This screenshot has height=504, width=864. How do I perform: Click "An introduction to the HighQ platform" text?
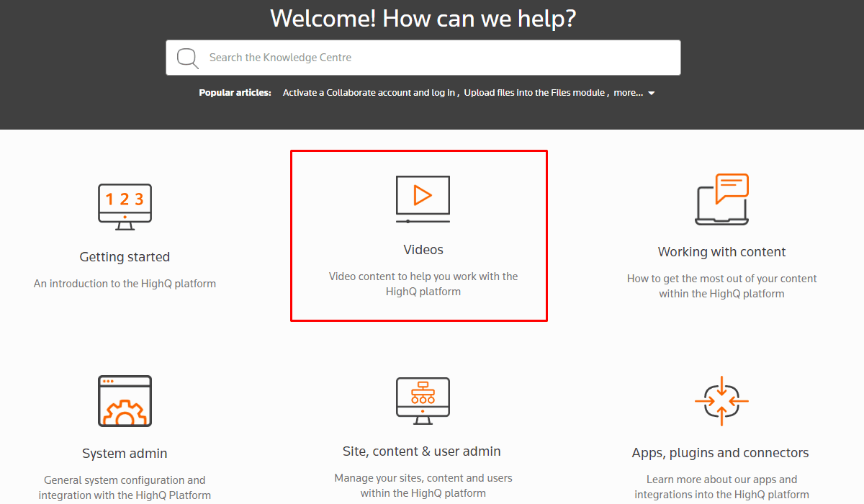click(125, 284)
